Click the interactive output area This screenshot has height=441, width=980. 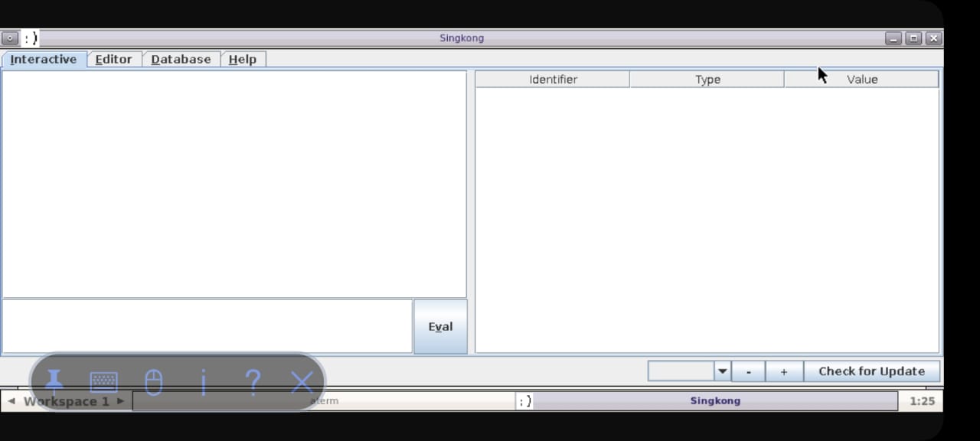[234, 184]
